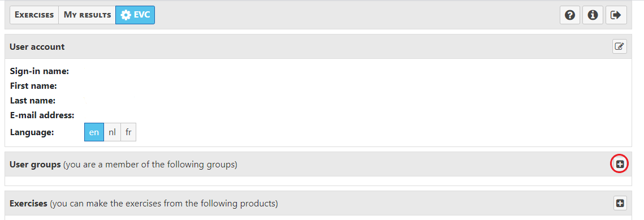
Task: Click the Exercises products section heading
Action: pos(28,203)
